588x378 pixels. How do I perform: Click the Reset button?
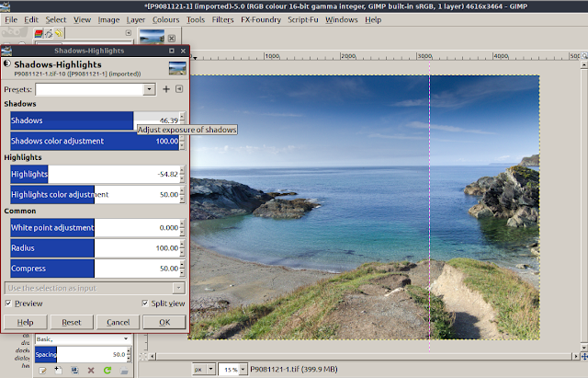pyautogui.click(x=72, y=322)
